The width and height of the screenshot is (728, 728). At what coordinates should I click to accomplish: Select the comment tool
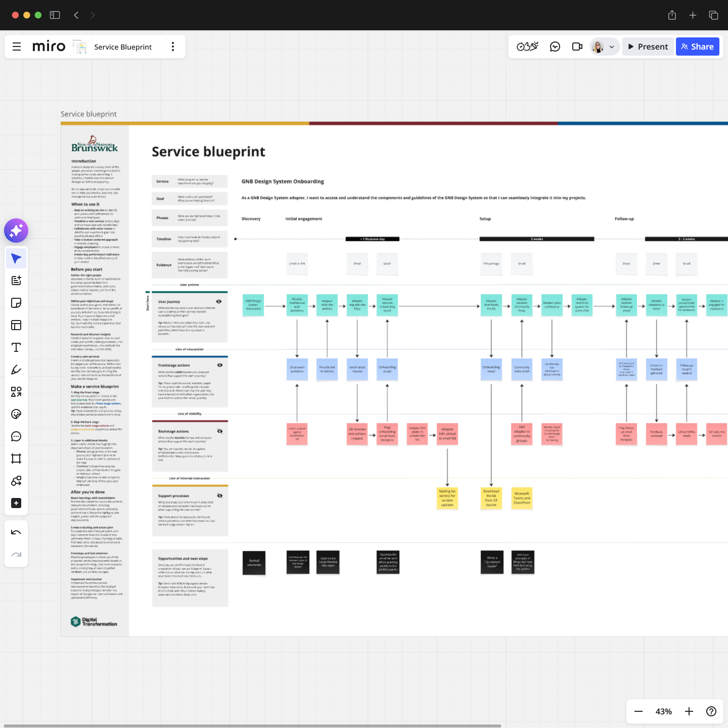[16, 436]
